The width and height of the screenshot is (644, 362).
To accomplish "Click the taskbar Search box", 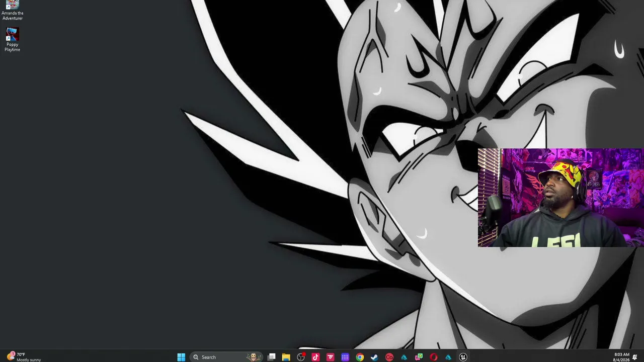I will [x=227, y=357].
